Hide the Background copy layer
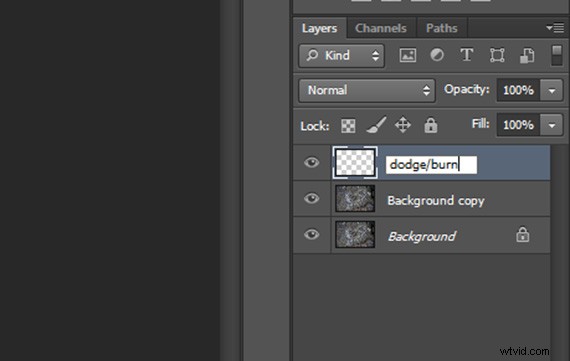Screen dimensions: 570x361 312,198
